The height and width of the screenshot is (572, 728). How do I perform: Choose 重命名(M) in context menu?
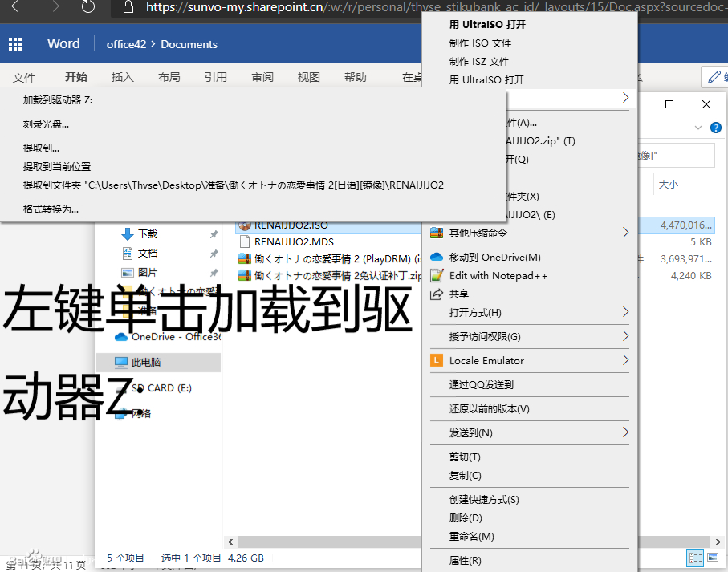529,536
